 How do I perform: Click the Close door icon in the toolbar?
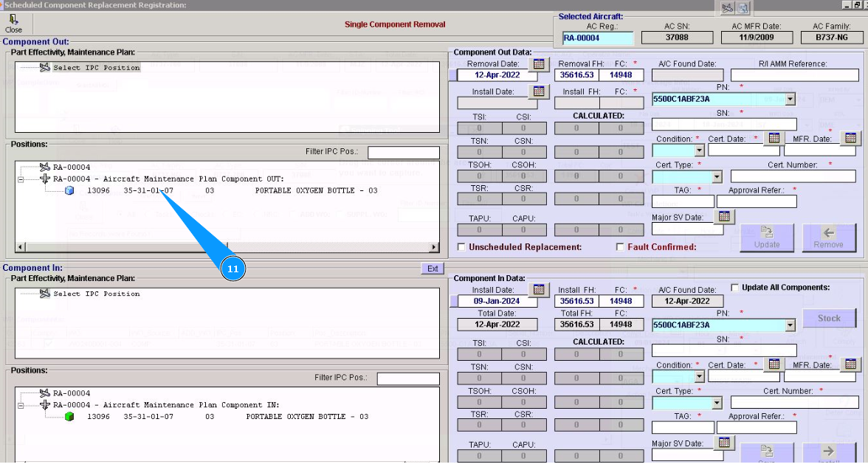click(13, 19)
